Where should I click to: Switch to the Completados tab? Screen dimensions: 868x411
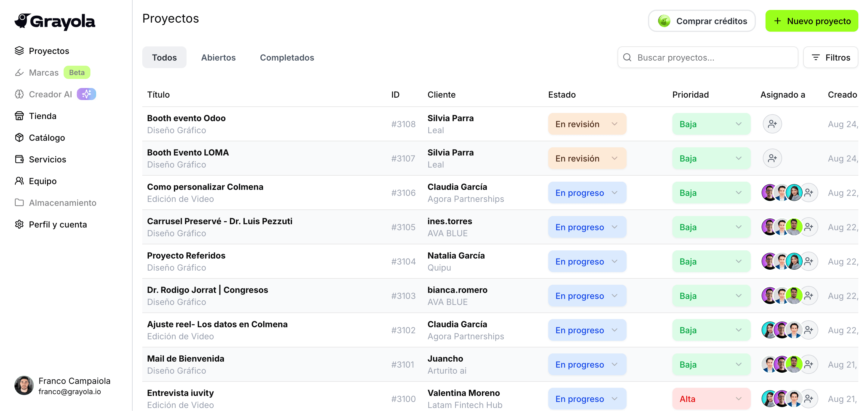coord(287,57)
